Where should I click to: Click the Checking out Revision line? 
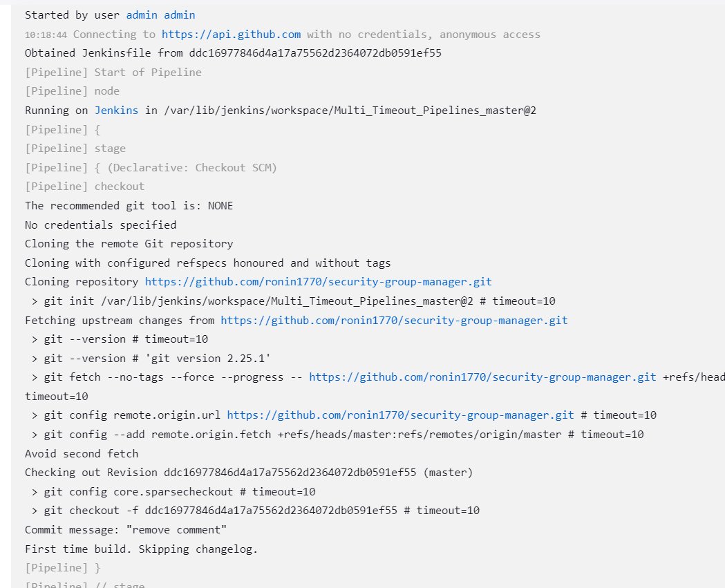point(249,472)
